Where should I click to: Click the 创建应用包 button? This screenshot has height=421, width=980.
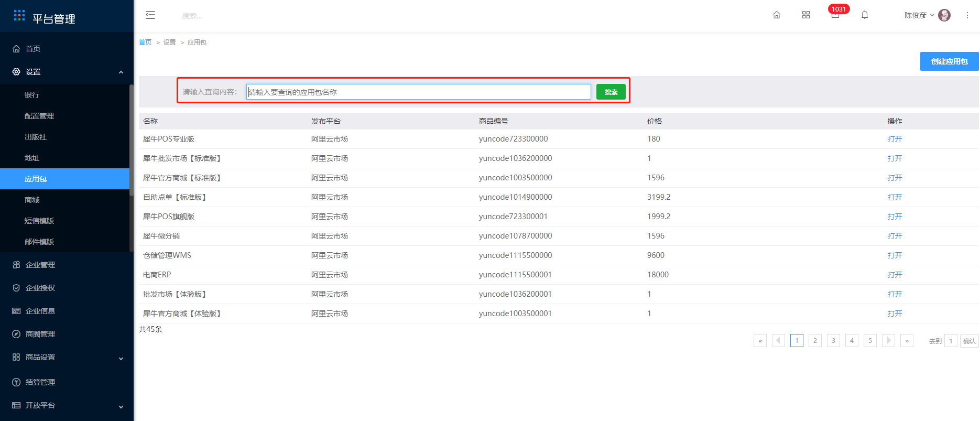pyautogui.click(x=949, y=61)
